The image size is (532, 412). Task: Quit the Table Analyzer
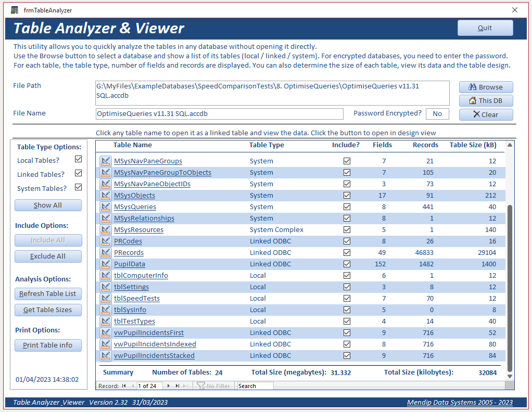point(485,28)
